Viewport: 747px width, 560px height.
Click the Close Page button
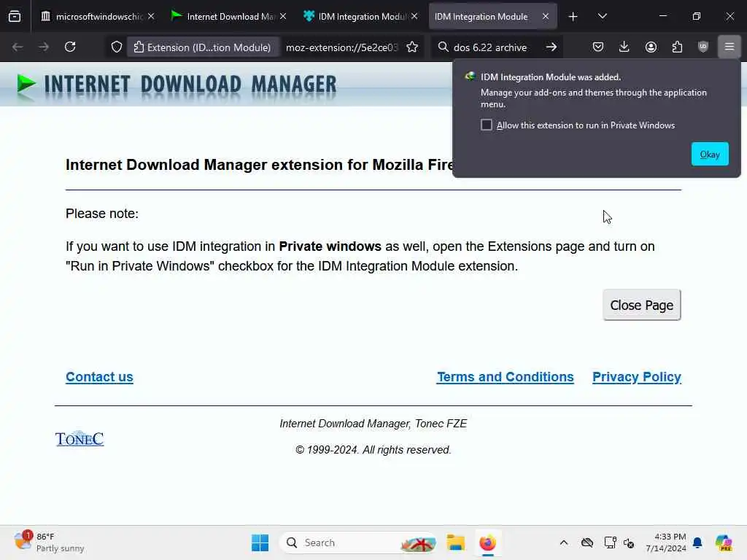tap(642, 305)
